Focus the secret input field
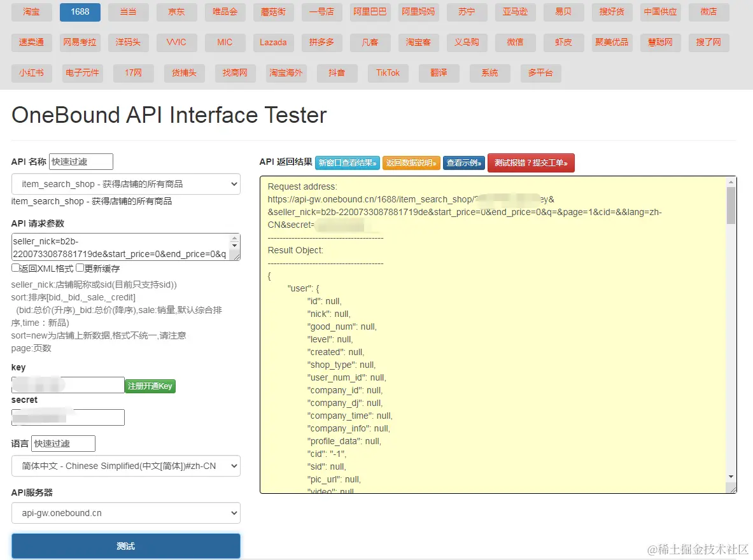This screenshot has height=560, width=753. click(x=67, y=417)
